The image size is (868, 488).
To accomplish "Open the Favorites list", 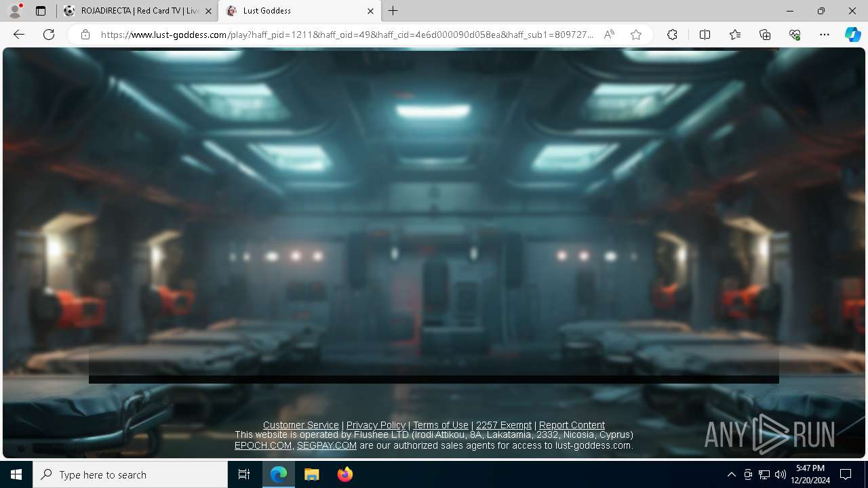I will tap(735, 35).
